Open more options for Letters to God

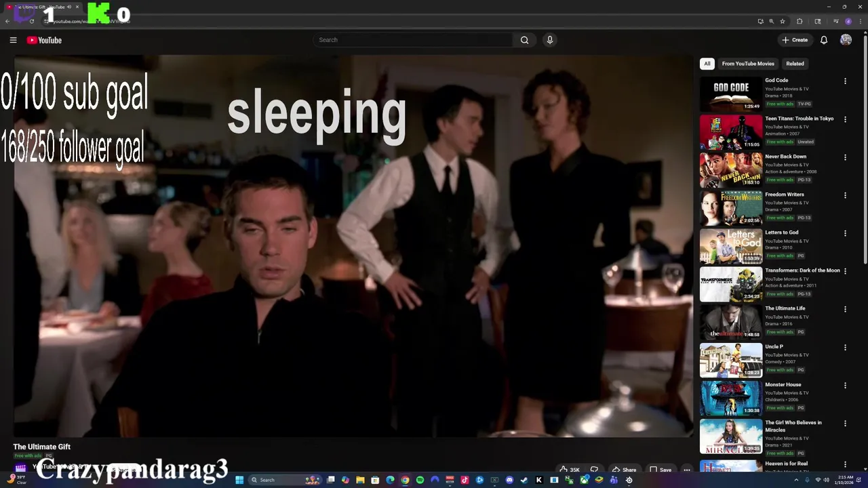[845, 233]
